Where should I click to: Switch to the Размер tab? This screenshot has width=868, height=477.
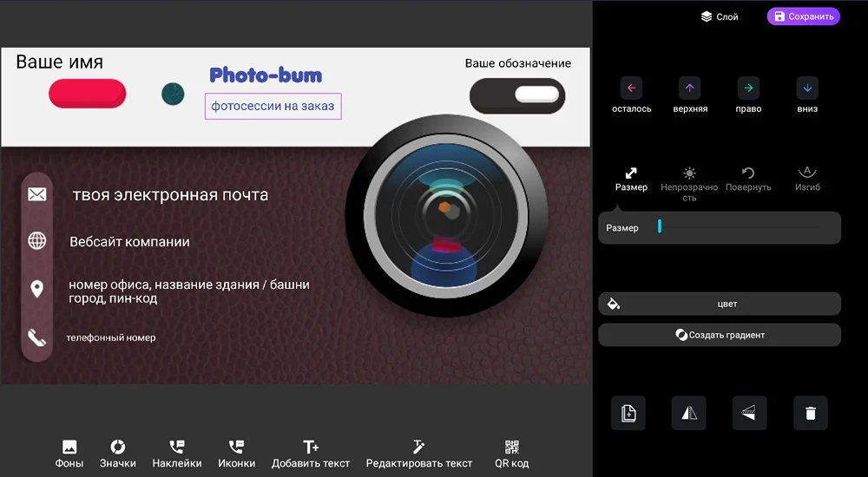pos(631,179)
